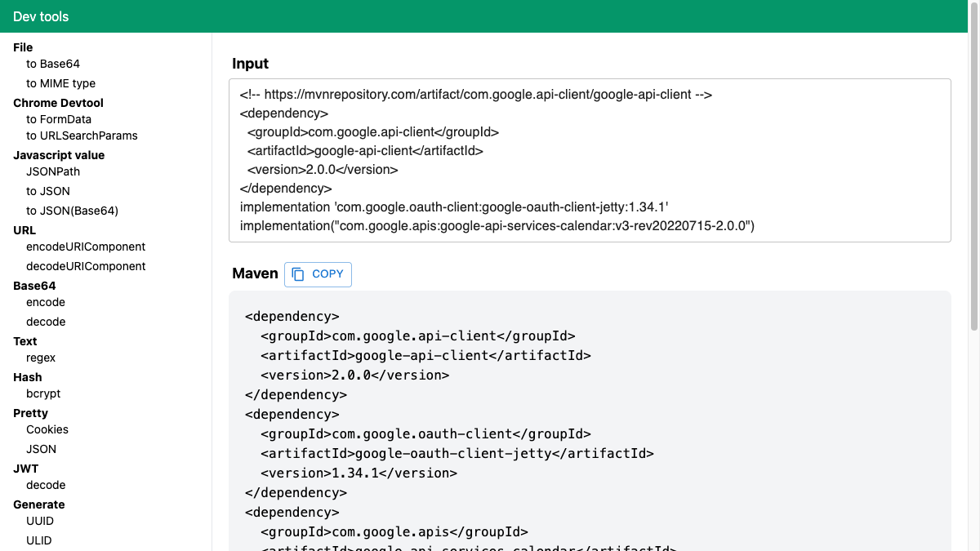980x551 pixels.
Task: Select the to URLSearchParams converter
Action: click(82, 136)
